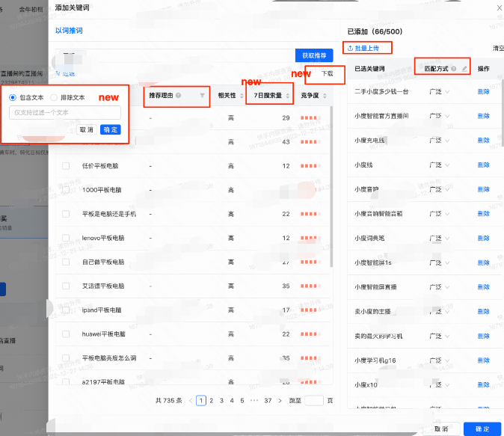This screenshot has height=436, width=504.
Task: Click the 过滤 filter link under search box
Action: click(66, 73)
